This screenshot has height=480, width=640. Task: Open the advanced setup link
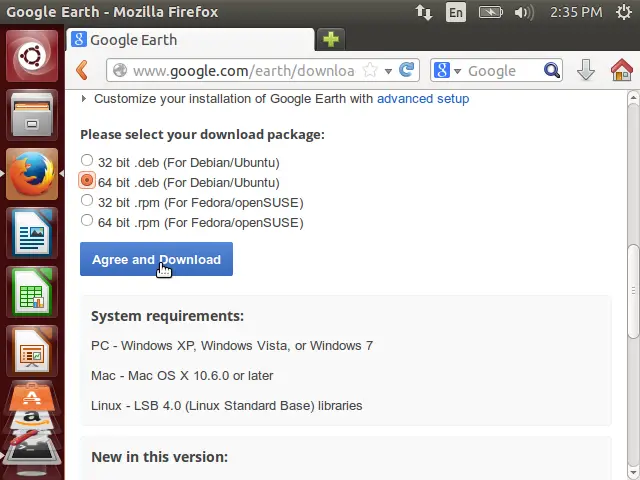tap(423, 99)
